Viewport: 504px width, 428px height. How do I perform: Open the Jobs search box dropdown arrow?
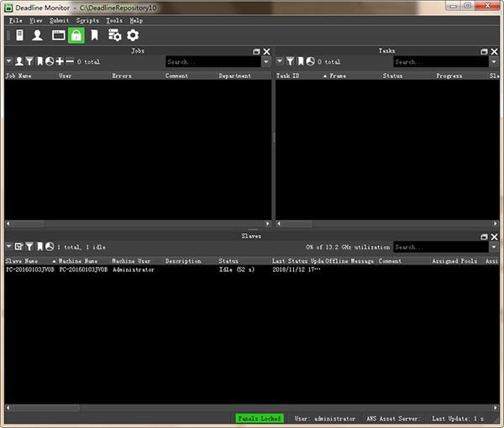click(x=265, y=61)
